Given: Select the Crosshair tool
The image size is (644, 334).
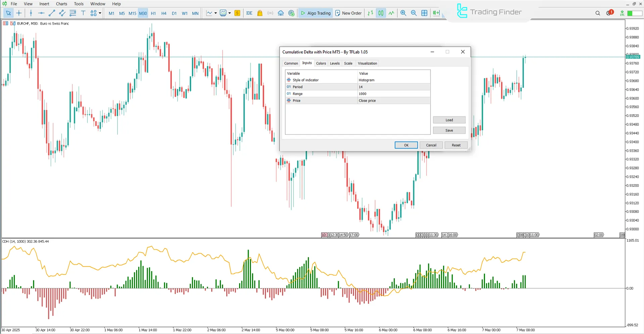Looking at the screenshot, I should point(19,13).
